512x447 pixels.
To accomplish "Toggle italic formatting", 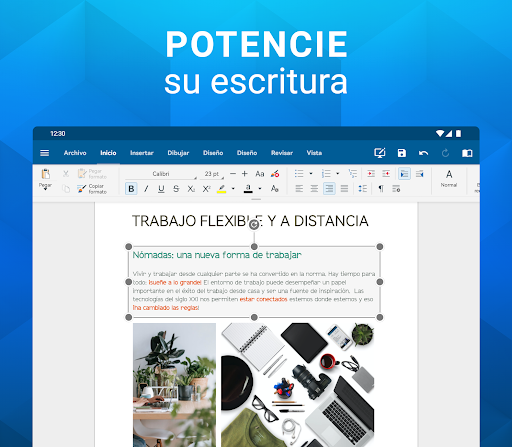I will point(146,189).
